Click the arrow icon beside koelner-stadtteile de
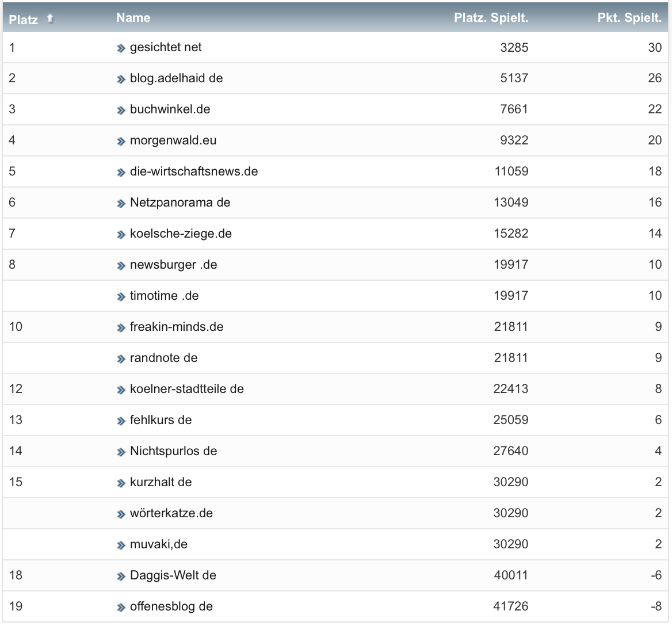The width and height of the screenshot is (672, 626). point(121,390)
